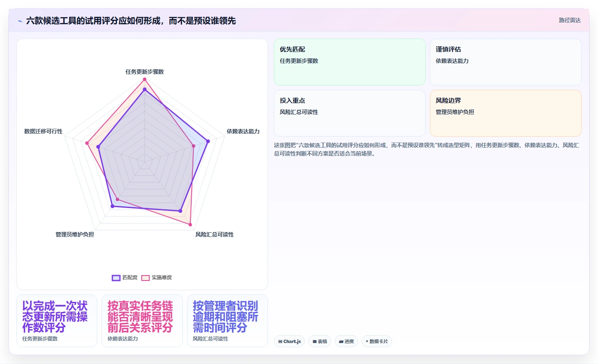Toggle the 实施难度 legend swatch
Image resolution: width=598 pixels, height=364 pixels.
pyautogui.click(x=146, y=278)
